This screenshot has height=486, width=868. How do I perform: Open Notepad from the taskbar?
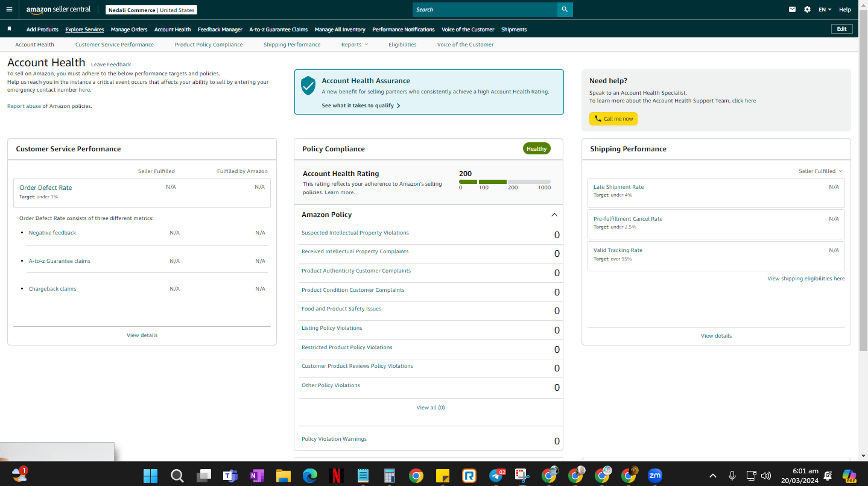[363, 476]
